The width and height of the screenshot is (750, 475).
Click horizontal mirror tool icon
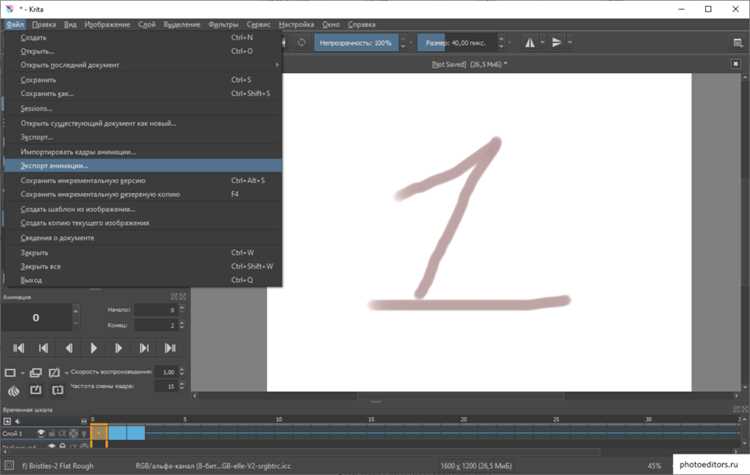[530, 43]
